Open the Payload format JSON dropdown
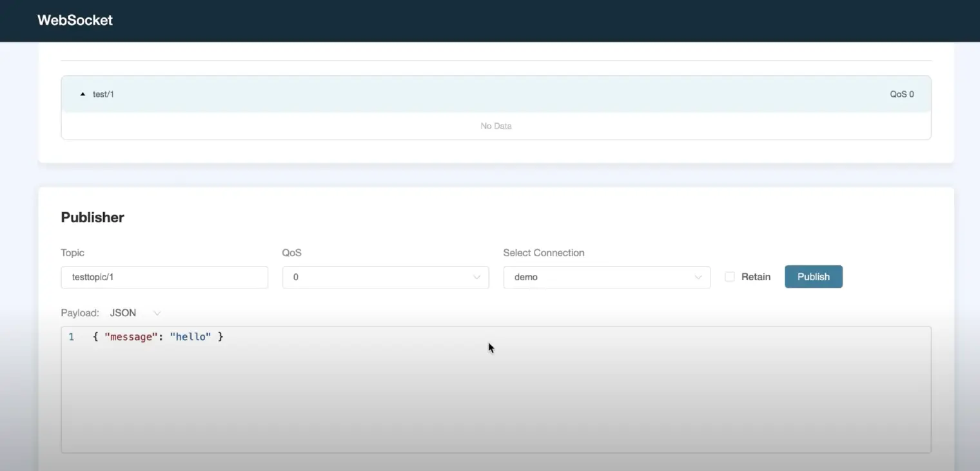Screen dimensions: 980x471 pyautogui.click(x=135, y=313)
